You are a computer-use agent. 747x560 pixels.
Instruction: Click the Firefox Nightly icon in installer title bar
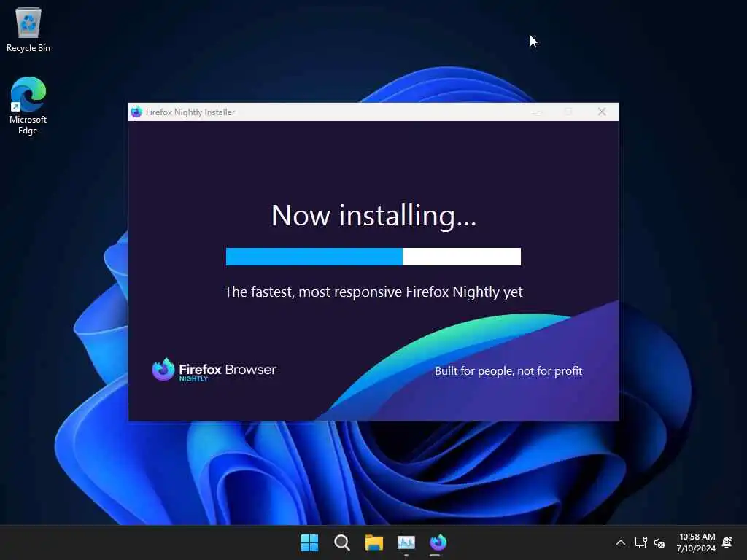click(136, 112)
